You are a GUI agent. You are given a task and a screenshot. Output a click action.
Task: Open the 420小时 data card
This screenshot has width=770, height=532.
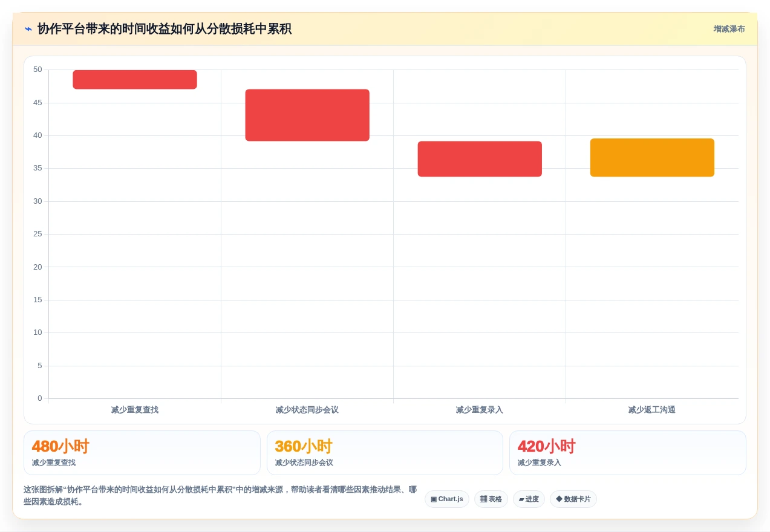pyautogui.click(x=628, y=453)
